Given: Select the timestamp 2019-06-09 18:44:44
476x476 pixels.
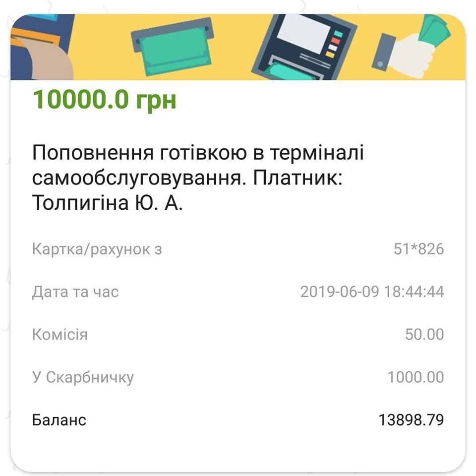Looking at the screenshot, I should click(x=372, y=292).
